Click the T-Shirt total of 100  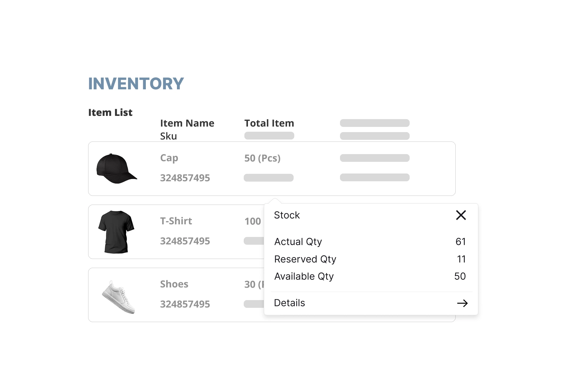click(252, 221)
